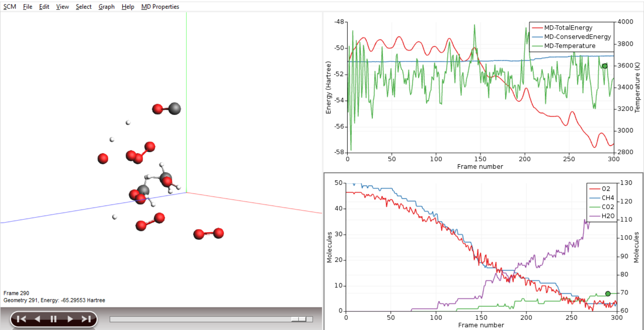Click Frame 290 status text
The height and width of the screenshot is (330, 644).
click(x=16, y=293)
